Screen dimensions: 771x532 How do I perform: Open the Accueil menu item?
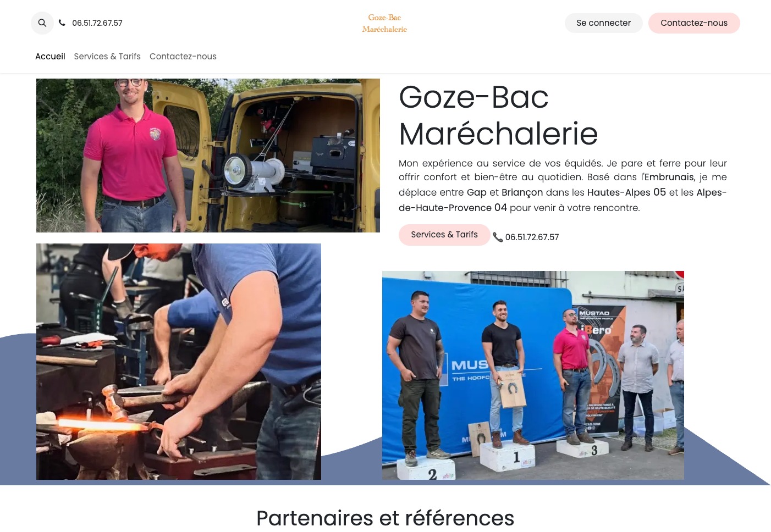coord(50,56)
